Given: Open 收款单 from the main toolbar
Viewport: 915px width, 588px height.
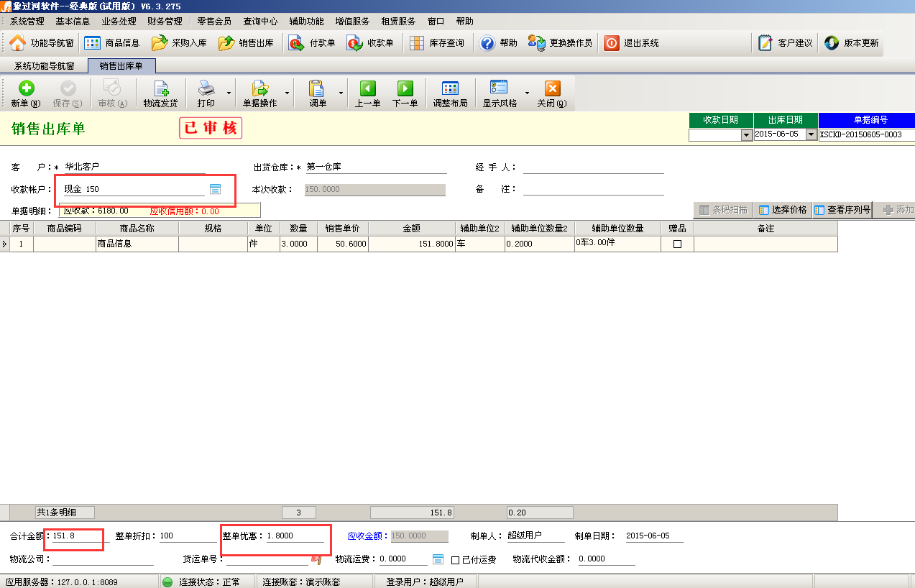Looking at the screenshot, I should coord(370,43).
